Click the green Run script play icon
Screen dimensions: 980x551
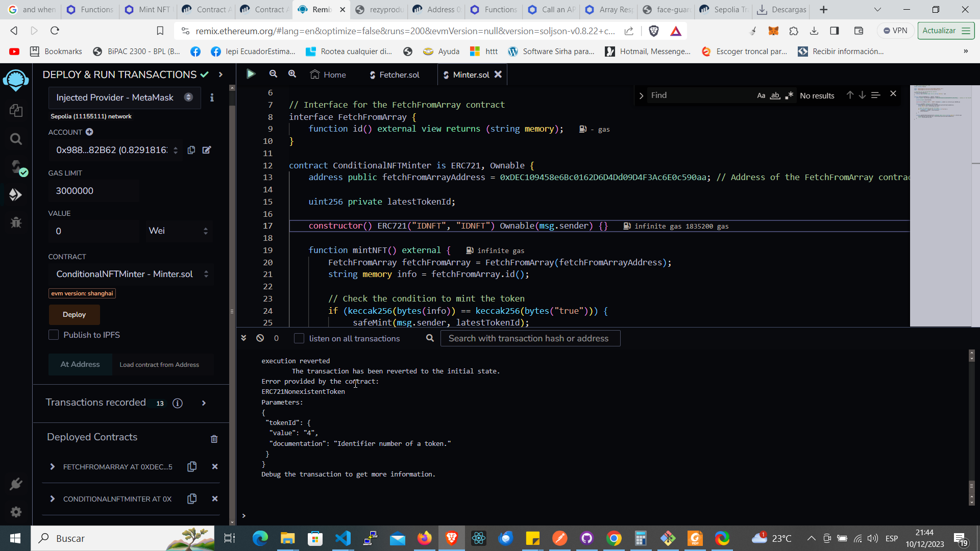pyautogui.click(x=250, y=74)
